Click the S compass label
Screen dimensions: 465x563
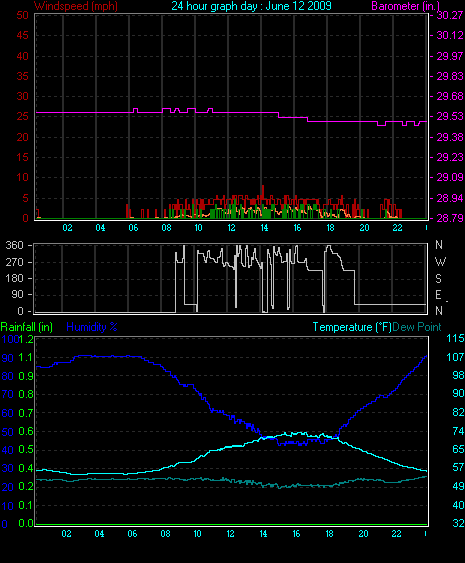[x=438, y=279]
